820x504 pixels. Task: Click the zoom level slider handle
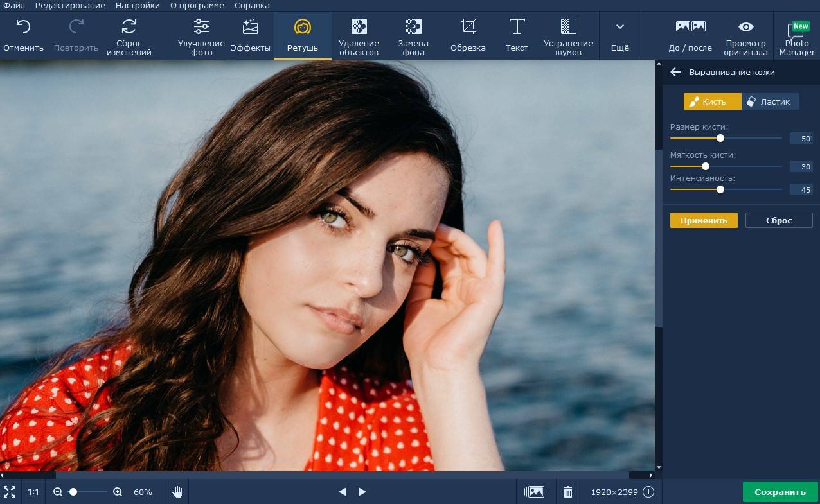[x=73, y=492]
